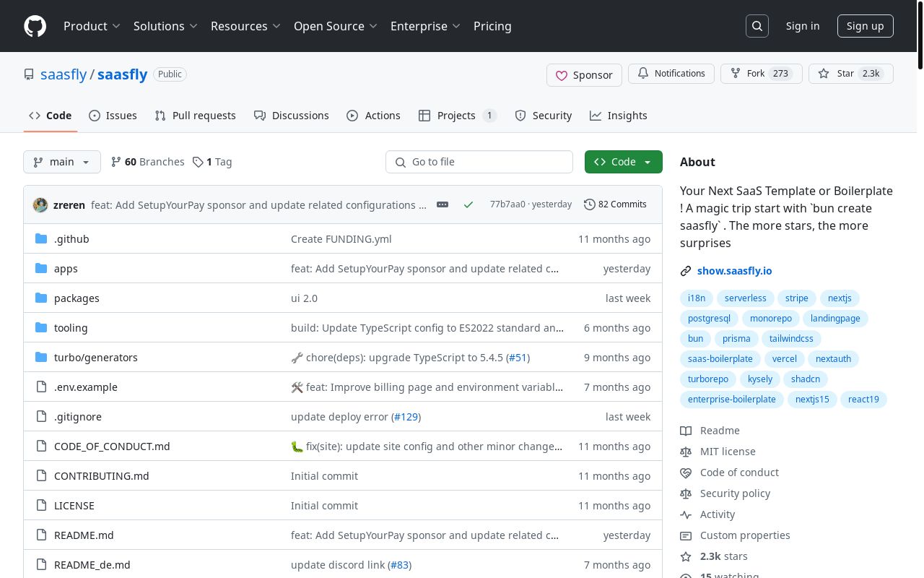Click zreren's avatar thumbnail
Screen dimensions: 924x578
[40, 204]
